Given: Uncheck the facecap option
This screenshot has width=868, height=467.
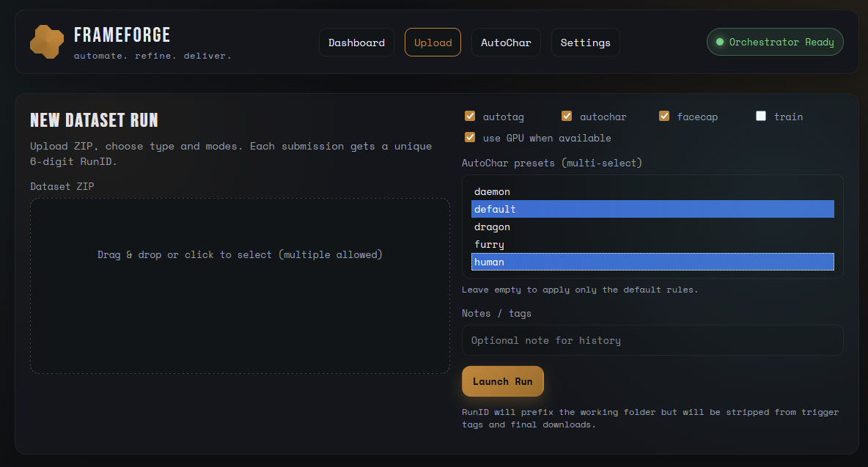Looking at the screenshot, I should [664, 117].
